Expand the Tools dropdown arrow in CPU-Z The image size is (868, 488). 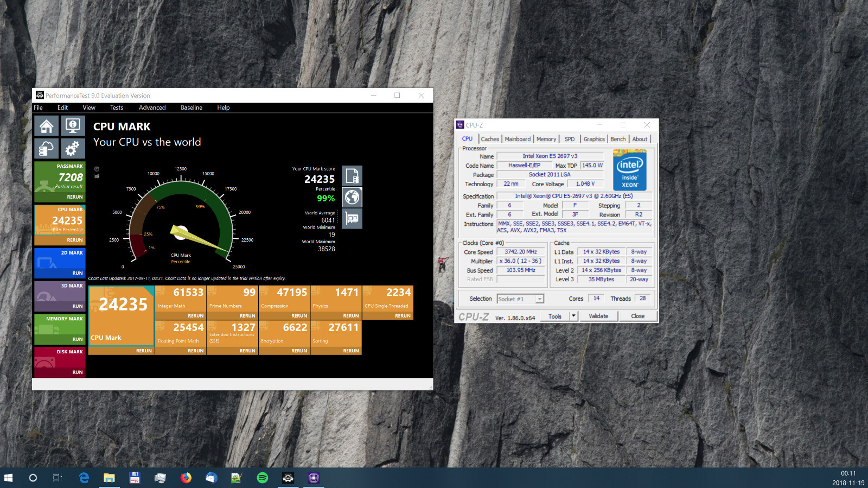pos(573,316)
